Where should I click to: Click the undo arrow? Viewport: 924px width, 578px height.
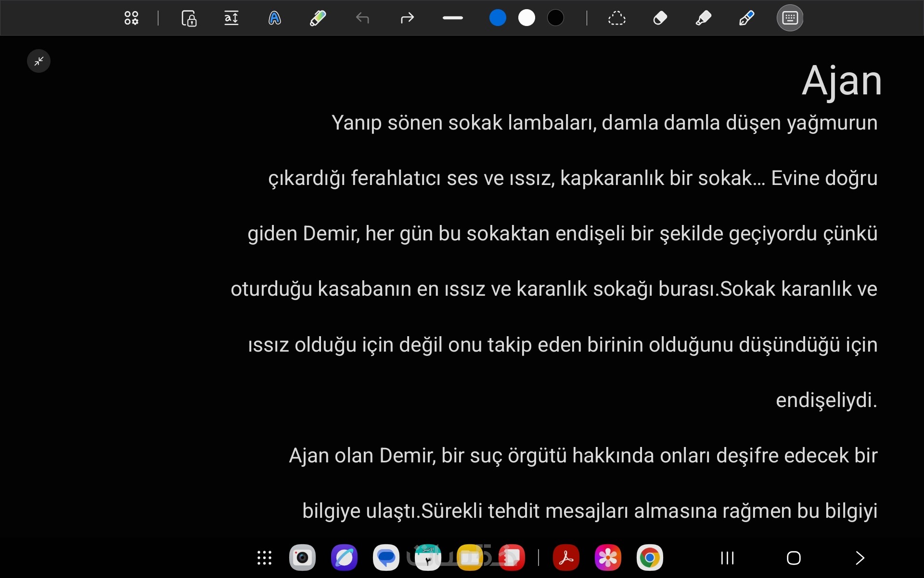coord(362,18)
